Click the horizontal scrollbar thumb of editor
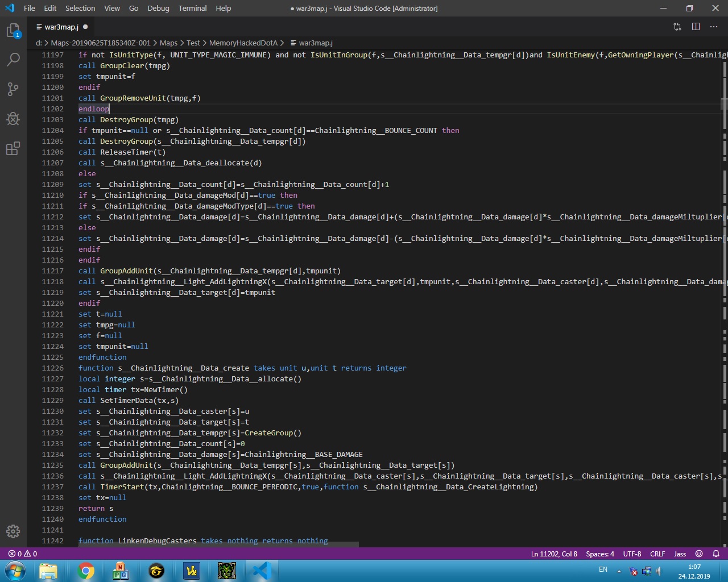This screenshot has height=582, width=728. click(218, 544)
